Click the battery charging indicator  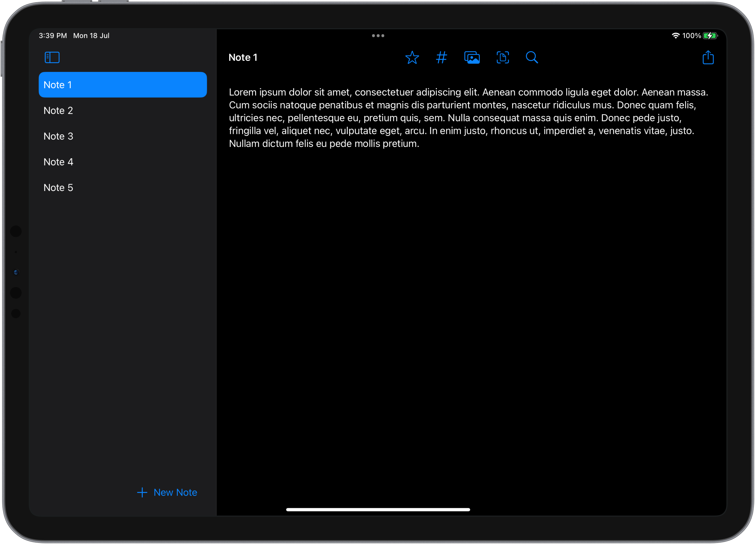click(x=710, y=36)
